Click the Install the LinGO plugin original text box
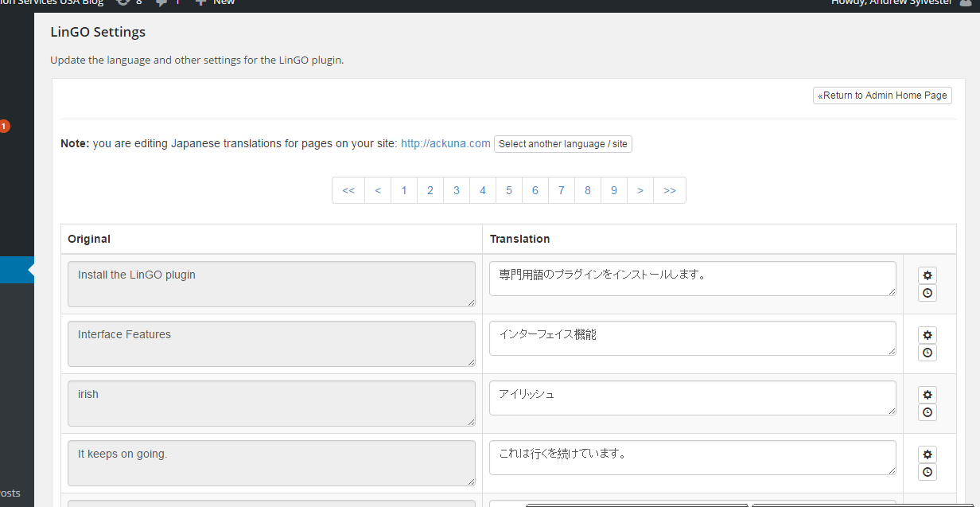The width and height of the screenshot is (980, 507). [x=272, y=284]
